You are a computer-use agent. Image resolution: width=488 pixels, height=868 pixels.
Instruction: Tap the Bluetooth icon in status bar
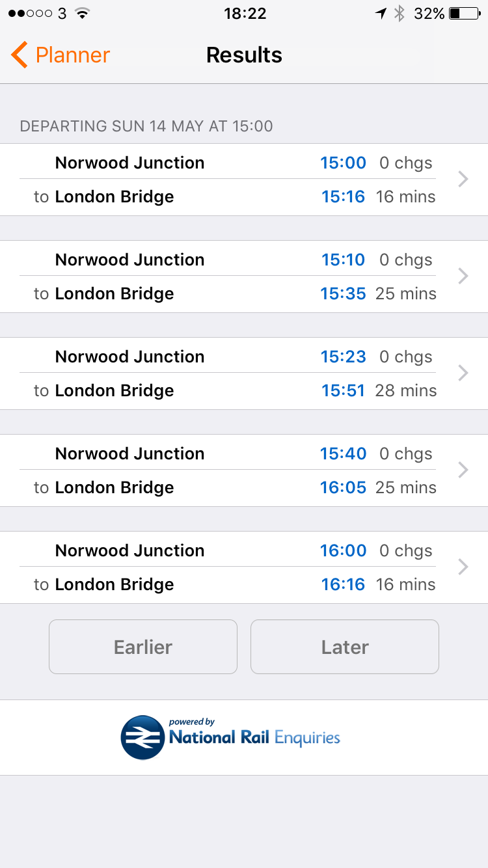pyautogui.click(x=400, y=14)
